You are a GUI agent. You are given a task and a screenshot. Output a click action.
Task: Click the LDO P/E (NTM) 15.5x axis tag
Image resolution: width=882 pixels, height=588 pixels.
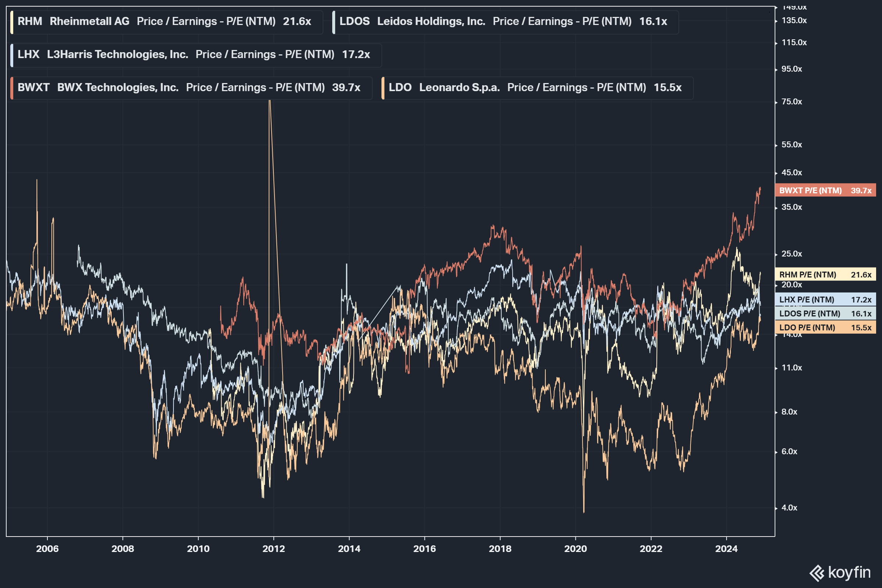(x=825, y=327)
